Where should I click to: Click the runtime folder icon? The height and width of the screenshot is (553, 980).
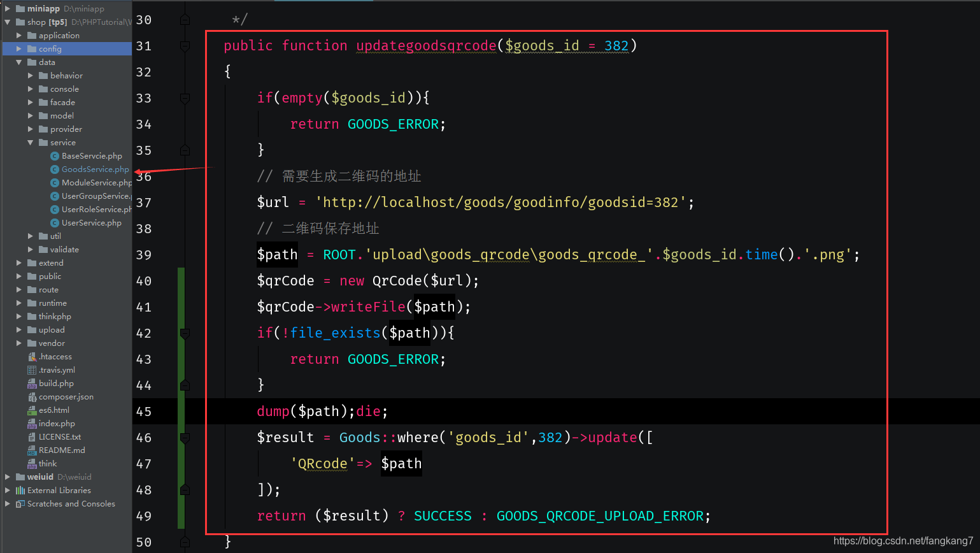click(32, 303)
